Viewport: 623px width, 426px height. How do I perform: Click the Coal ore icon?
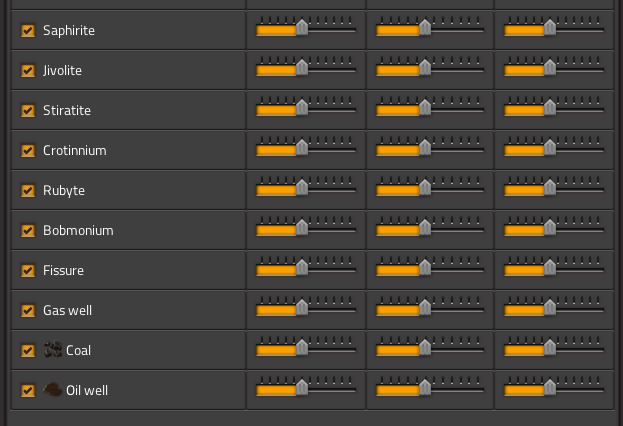click(53, 350)
